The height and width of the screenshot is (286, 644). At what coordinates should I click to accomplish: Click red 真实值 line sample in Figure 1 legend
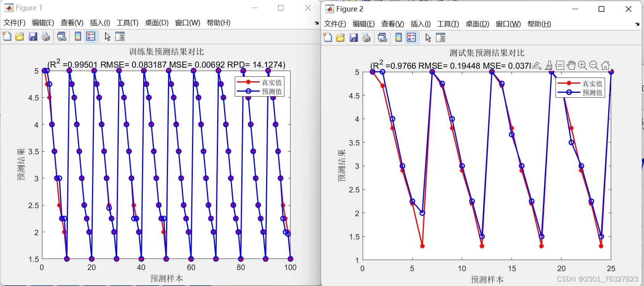point(248,82)
